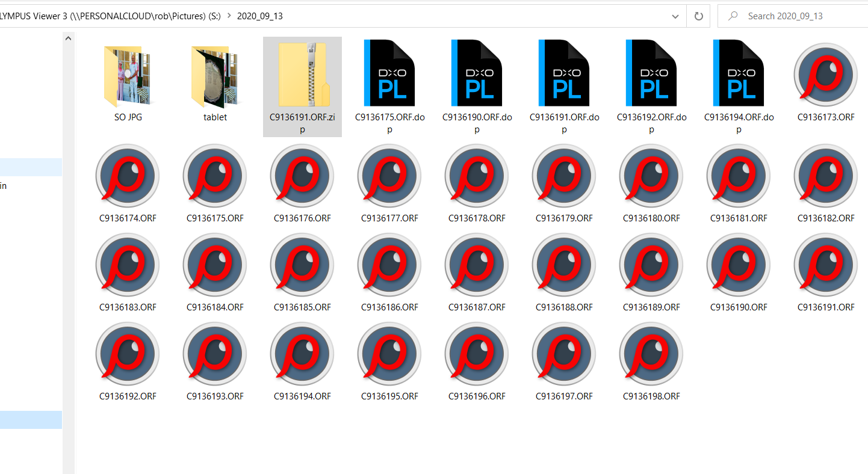
Task: Click the 2020_09_13 breadcrumb segment
Action: [259, 16]
